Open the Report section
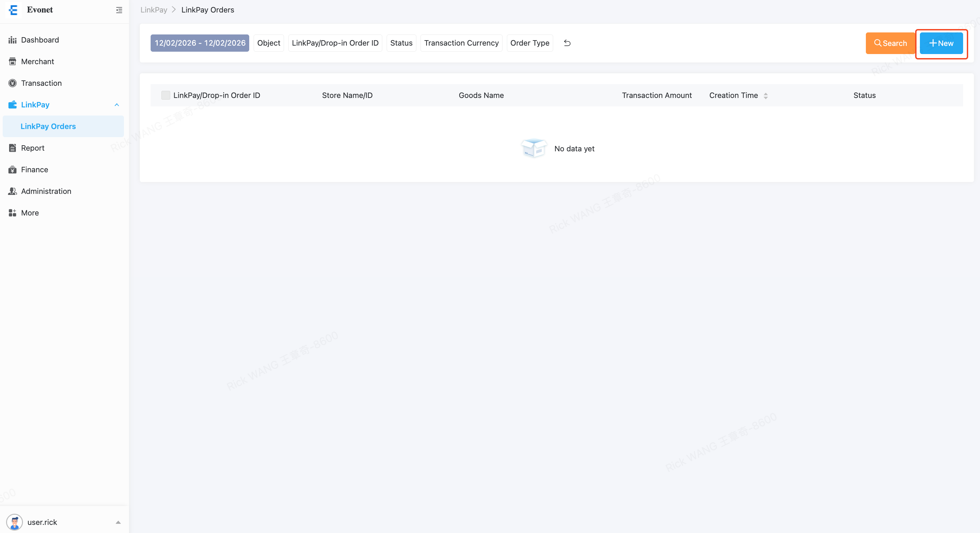980x533 pixels. tap(32, 148)
